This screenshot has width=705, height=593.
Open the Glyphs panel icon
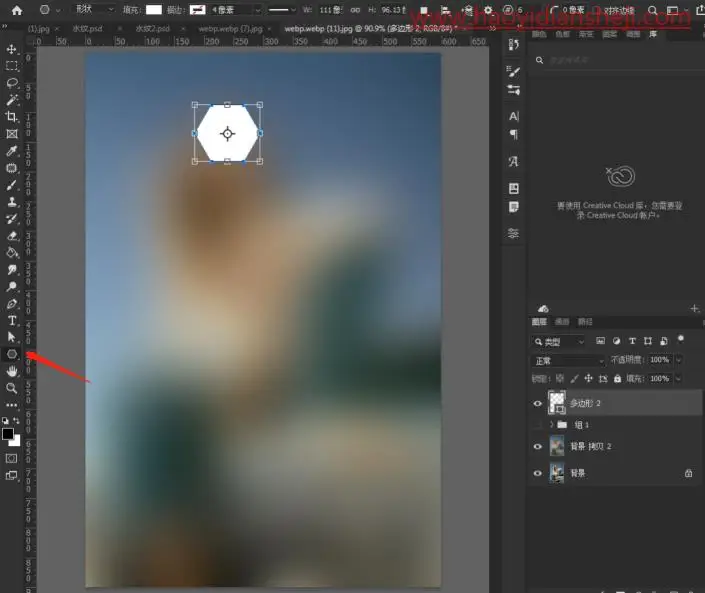pos(513,161)
